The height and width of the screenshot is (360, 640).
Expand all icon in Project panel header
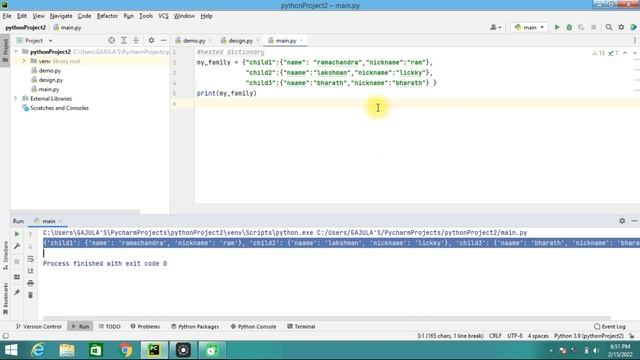tap(124, 40)
